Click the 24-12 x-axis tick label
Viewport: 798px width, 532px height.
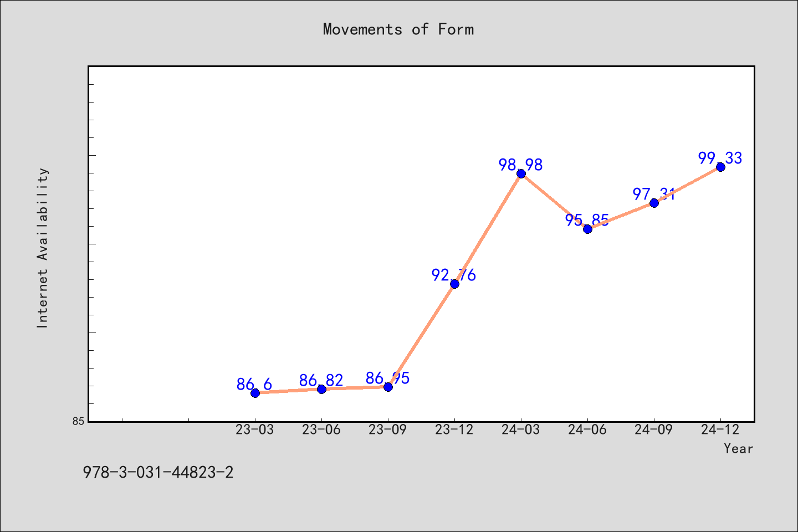coord(720,430)
